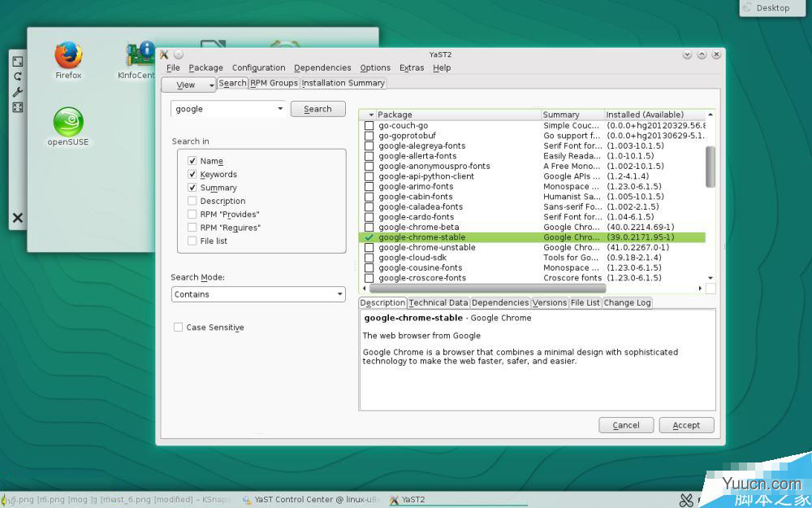Screen dimensions: 812x508
Task: Uncheck the Keywords search option
Action: [x=192, y=174]
